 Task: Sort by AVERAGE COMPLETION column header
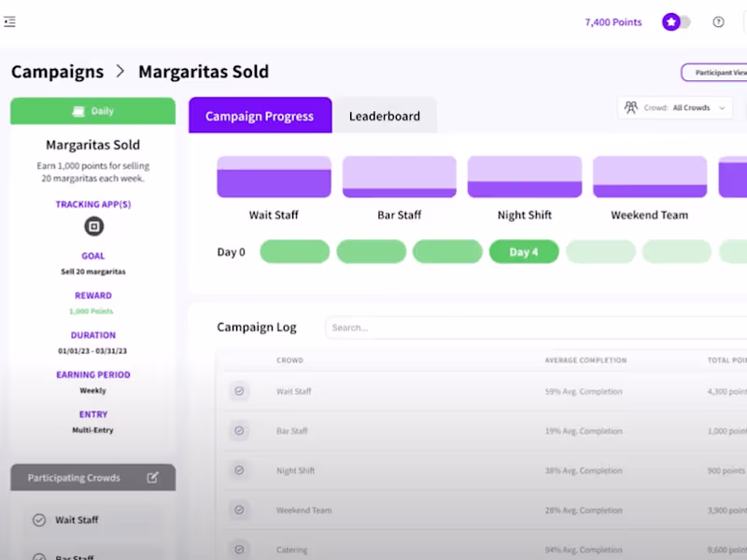coord(586,360)
